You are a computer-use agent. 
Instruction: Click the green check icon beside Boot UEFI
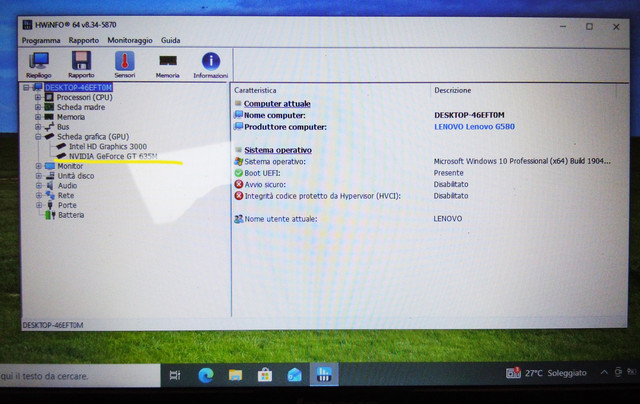click(239, 173)
